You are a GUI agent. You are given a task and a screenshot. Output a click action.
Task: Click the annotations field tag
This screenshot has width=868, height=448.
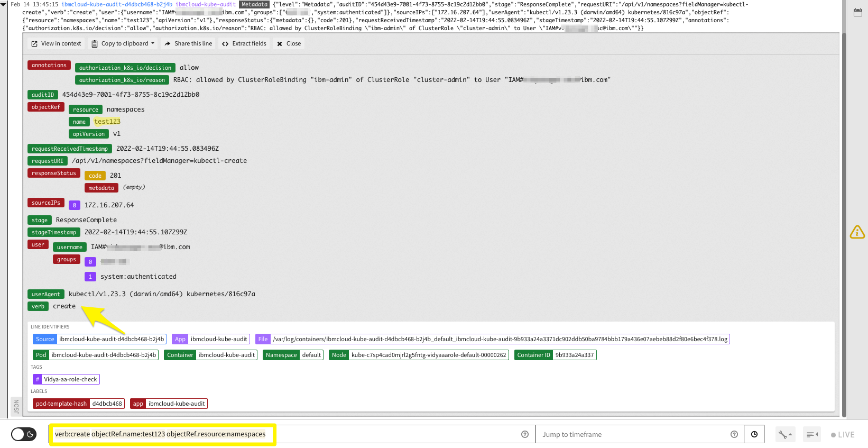(x=49, y=66)
